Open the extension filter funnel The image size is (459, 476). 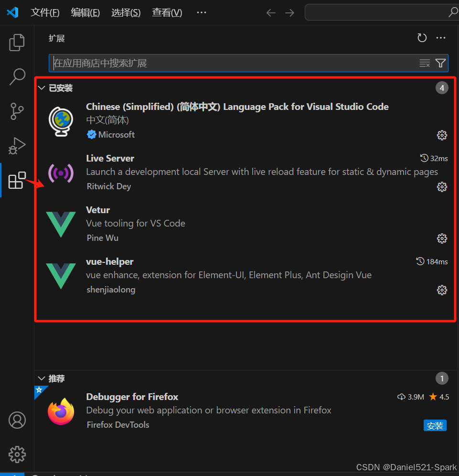click(440, 63)
